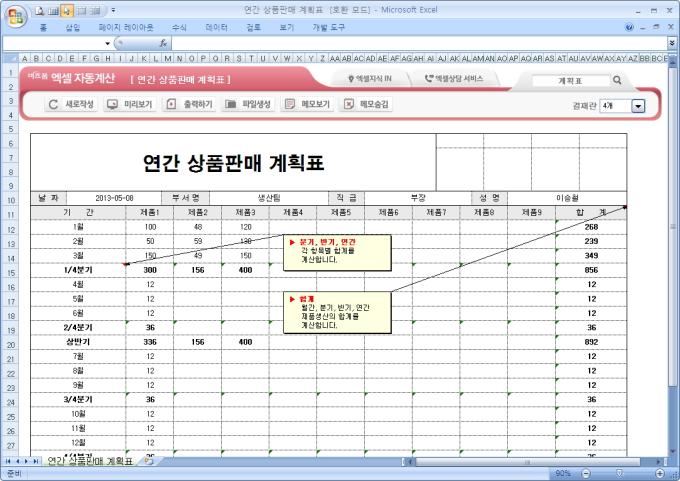Click the zoom in plus button
The width and height of the screenshot is (680, 481).
(660, 473)
